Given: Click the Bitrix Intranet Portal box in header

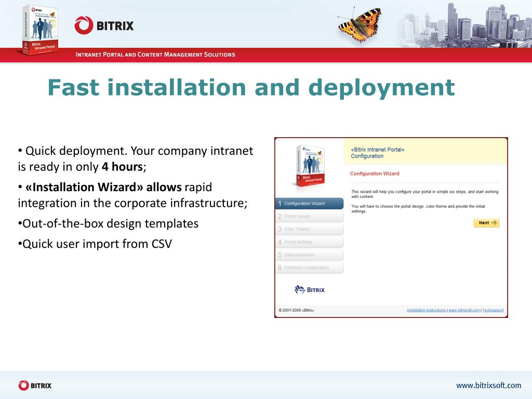Looking at the screenshot, I should point(39,30).
